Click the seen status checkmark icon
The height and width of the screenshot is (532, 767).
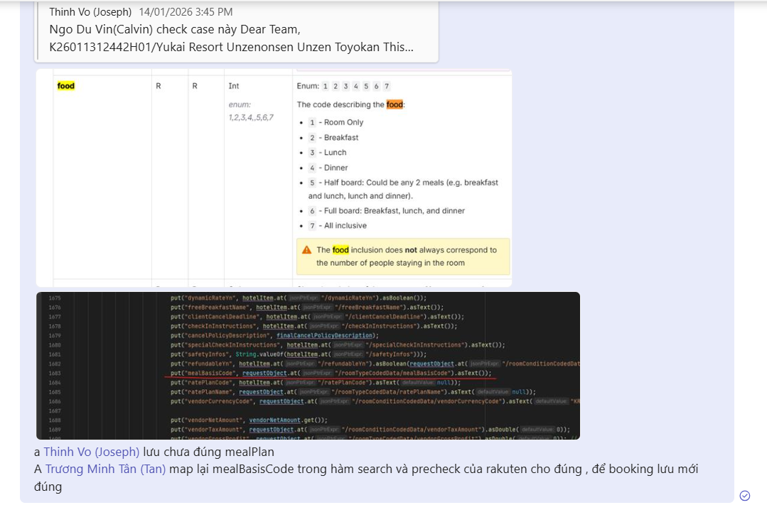tap(744, 496)
